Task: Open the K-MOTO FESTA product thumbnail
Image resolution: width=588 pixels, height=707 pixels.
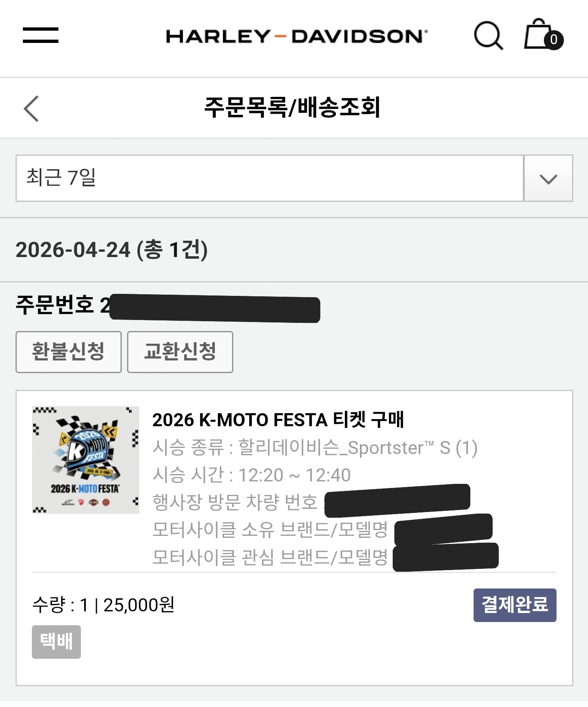Action: pyautogui.click(x=86, y=460)
